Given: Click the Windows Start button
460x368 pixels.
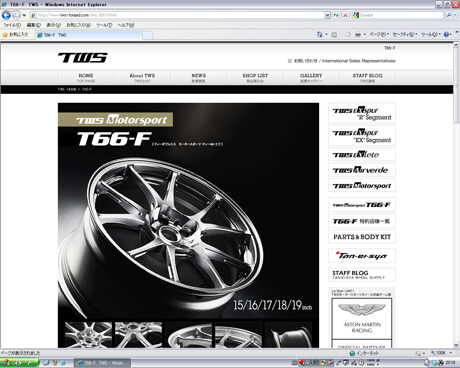Looking at the screenshot, I should click(x=19, y=363).
